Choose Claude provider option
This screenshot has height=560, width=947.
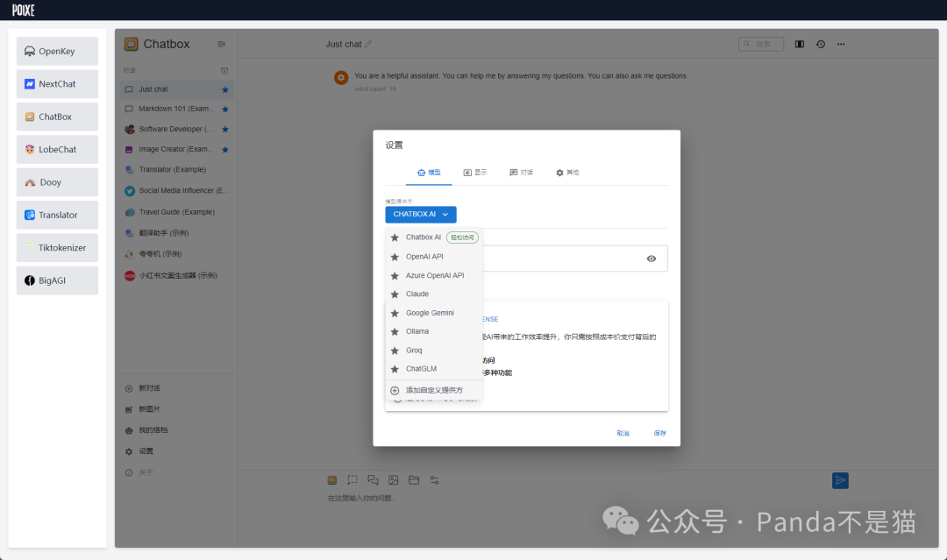pos(434,294)
